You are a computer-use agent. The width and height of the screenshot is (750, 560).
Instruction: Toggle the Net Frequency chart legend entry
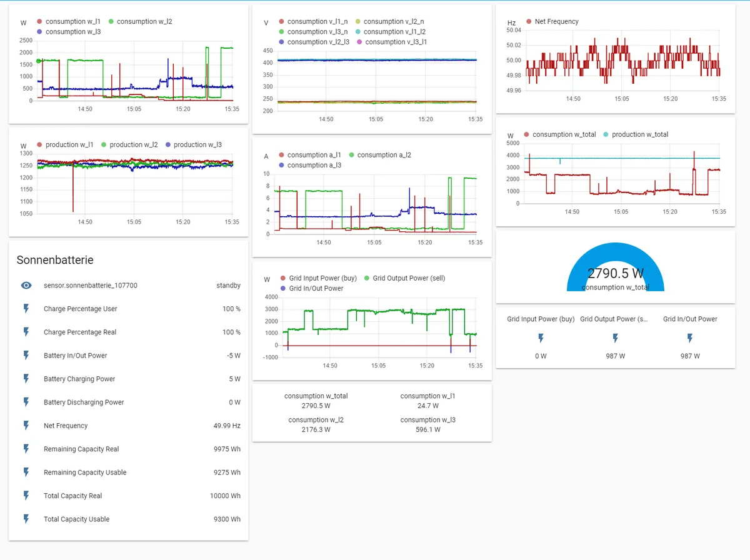(x=552, y=21)
